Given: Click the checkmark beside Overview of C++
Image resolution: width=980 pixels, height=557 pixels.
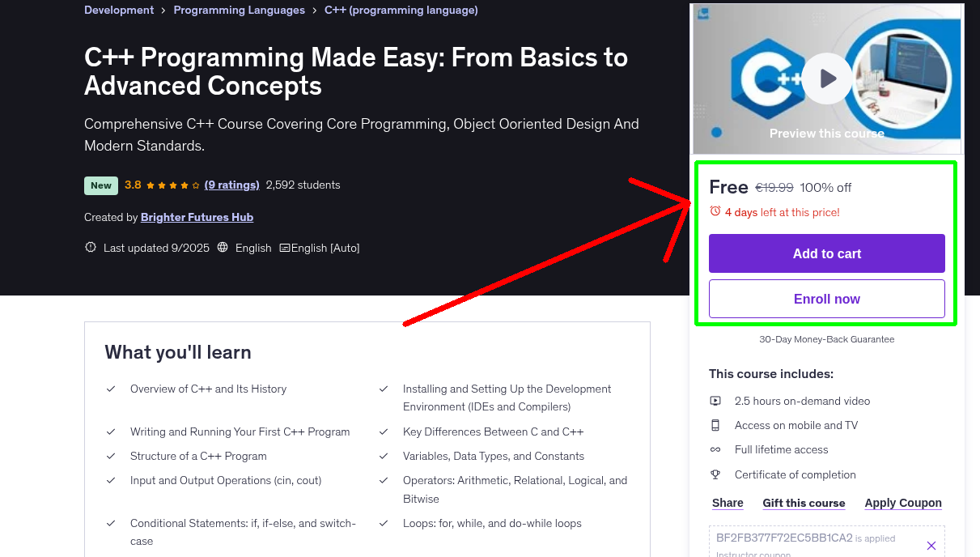Looking at the screenshot, I should click(x=111, y=388).
